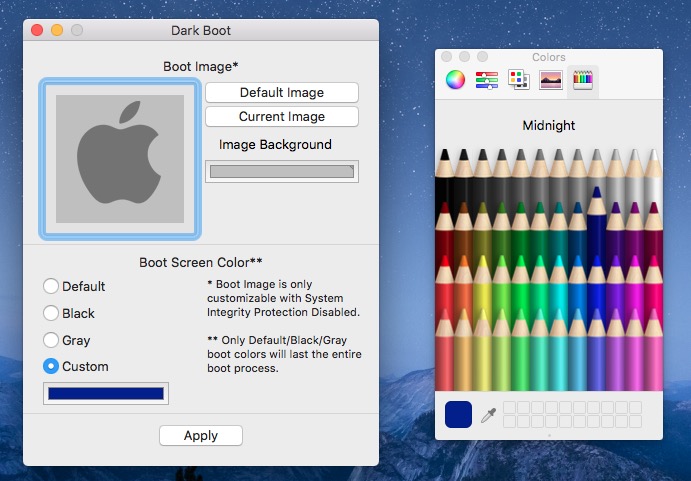This screenshot has width=691, height=481.
Task: Close the Dark Boot window
Action: pyautogui.click(x=37, y=31)
